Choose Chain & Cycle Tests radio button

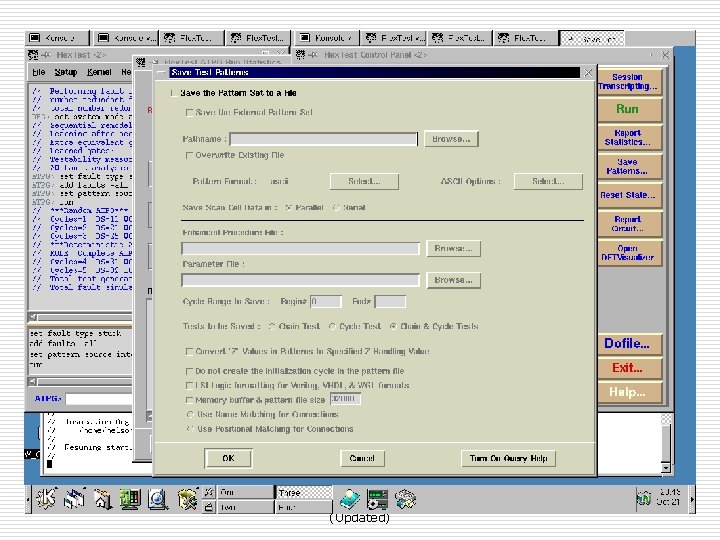click(x=393, y=326)
